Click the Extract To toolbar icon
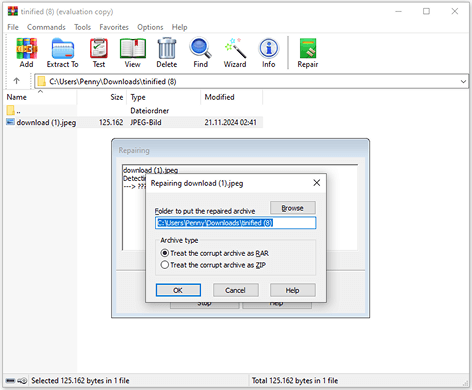The image size is (472, 390). [x=63, y=53]
